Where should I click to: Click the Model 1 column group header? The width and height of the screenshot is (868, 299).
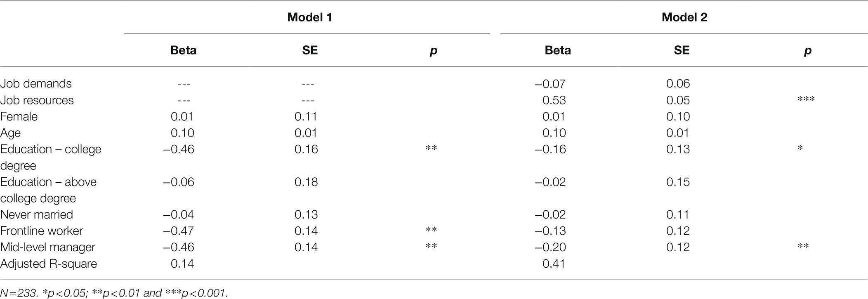(309, 17)
